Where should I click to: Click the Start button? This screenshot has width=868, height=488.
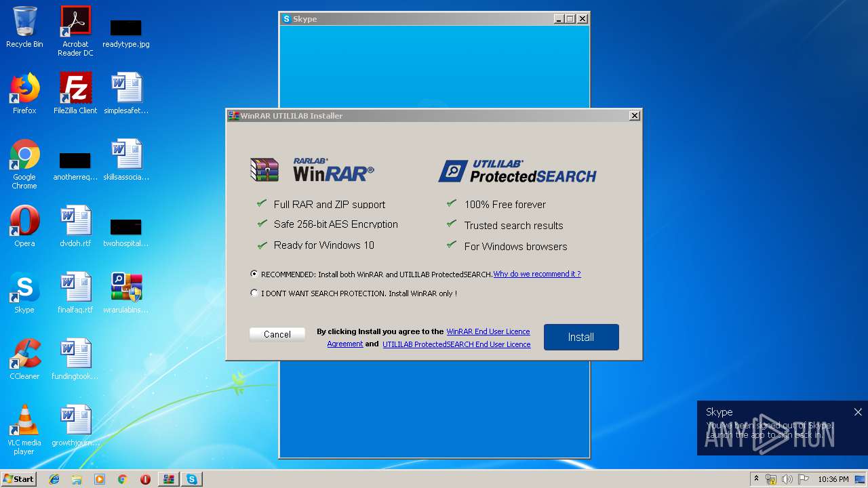tap(18, 479)
